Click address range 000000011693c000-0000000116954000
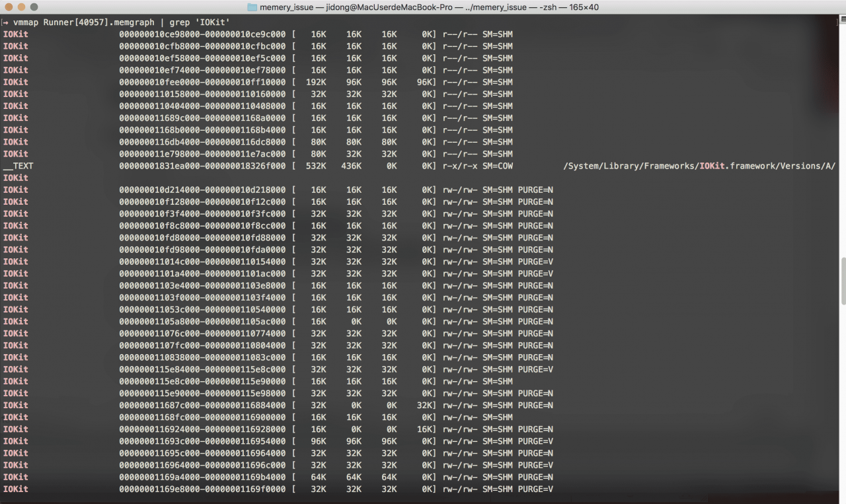This screenshot has height=504, width=846. (x=202, y=441)
